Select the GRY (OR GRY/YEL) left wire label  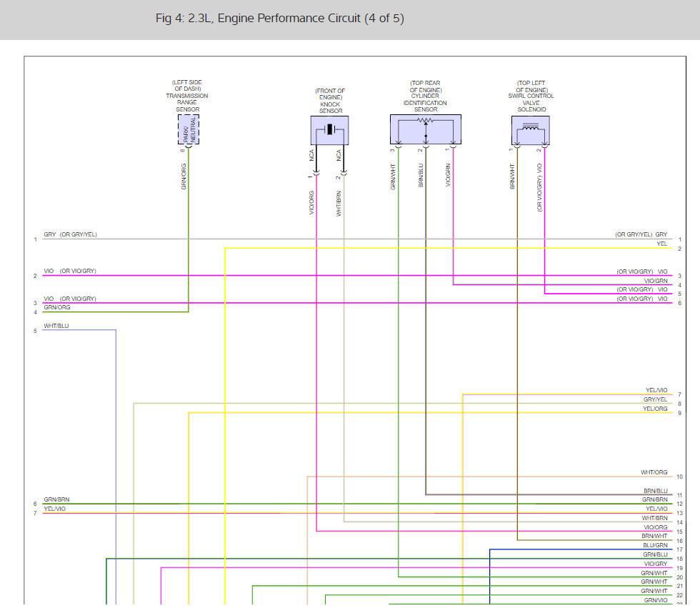70,234
